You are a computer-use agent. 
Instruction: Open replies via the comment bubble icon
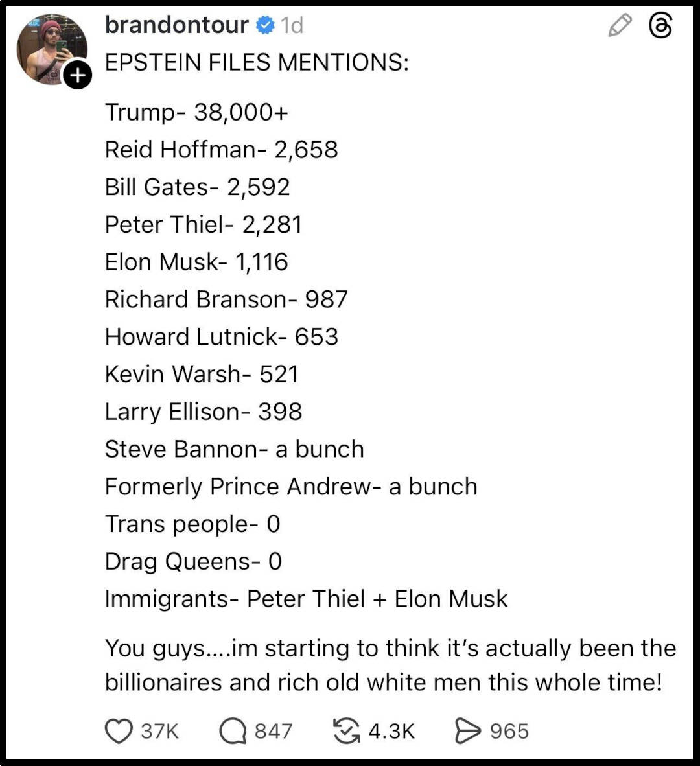click(x=233, y=731)
